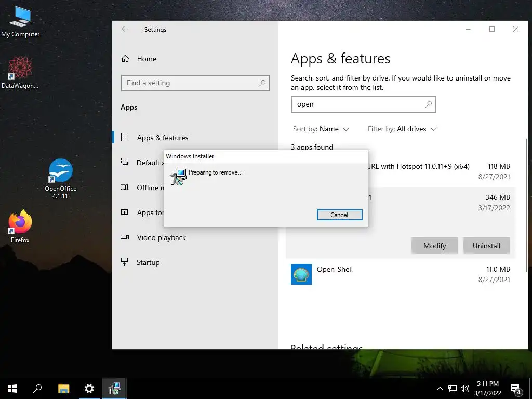Click the Apps for websites sidebar icon

[125, 212]
